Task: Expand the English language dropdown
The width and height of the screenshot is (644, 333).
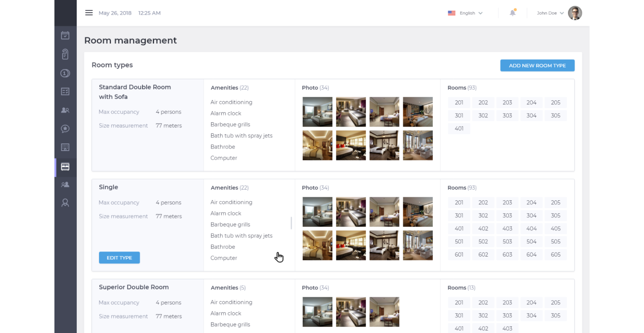Action: pyautogui.click(x=471, y=13)
